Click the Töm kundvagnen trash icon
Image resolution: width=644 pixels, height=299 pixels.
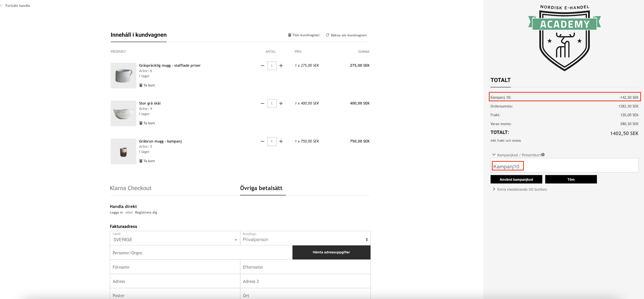[x=290, y=35]
